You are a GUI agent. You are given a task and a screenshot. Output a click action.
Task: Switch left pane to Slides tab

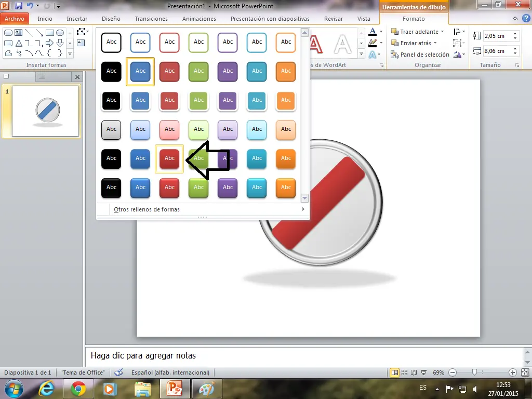tap(6, 76)
